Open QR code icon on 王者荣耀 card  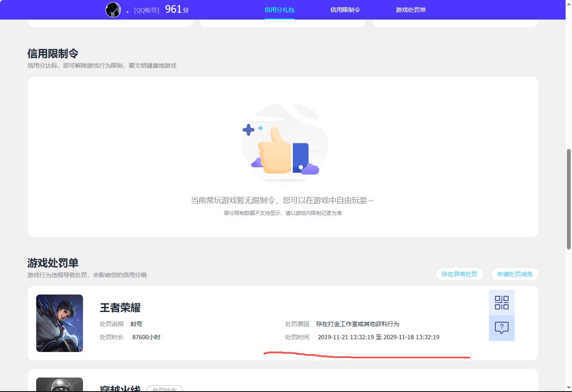point(502,303)
